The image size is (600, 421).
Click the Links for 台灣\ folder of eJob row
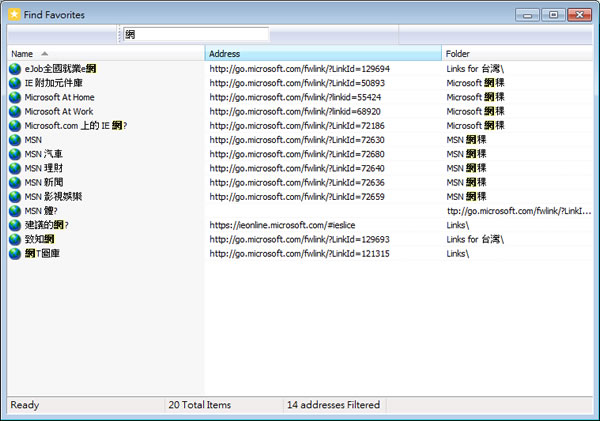coord(475,69)
